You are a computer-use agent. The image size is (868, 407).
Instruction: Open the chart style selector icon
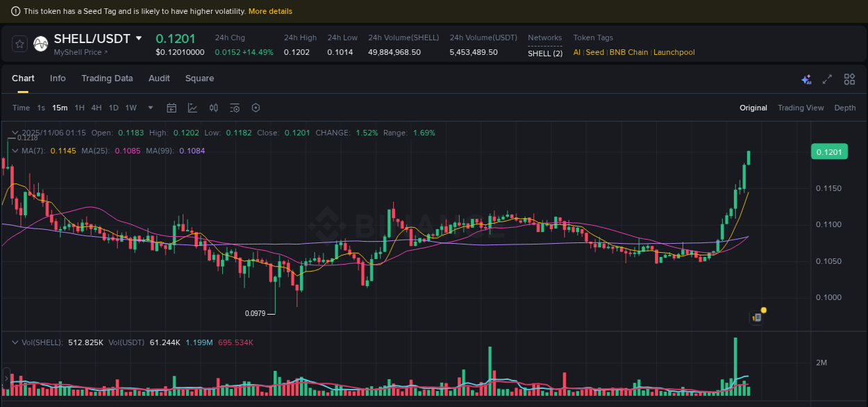point(192,108)
